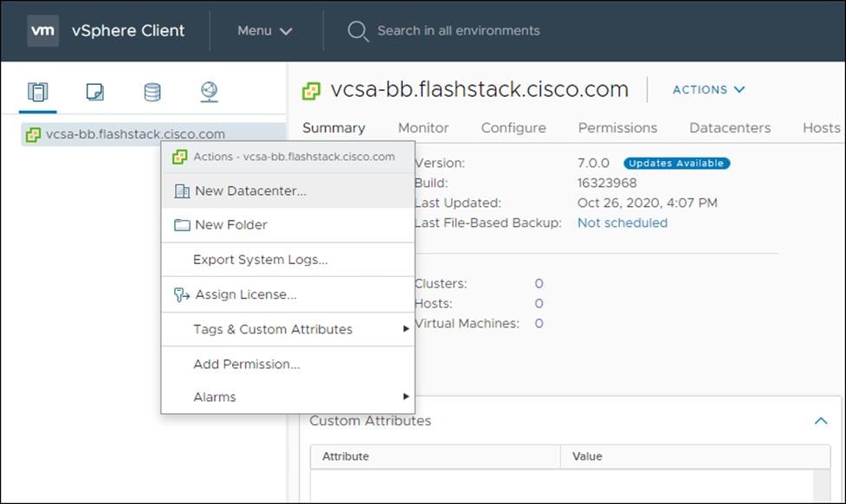Click the vCenter icon beside the page title
The image size is (846, 504).
click(312, 91)
